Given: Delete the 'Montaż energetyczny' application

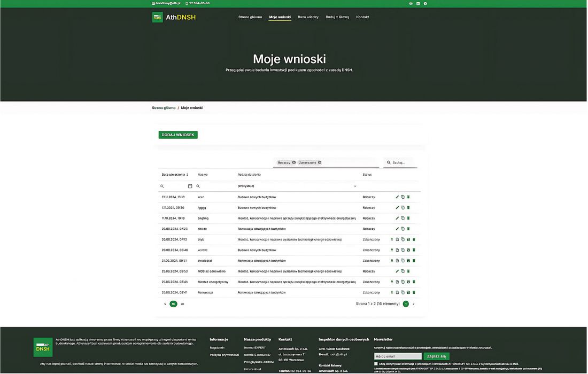Looking at the screenshot, I should 414,282.
